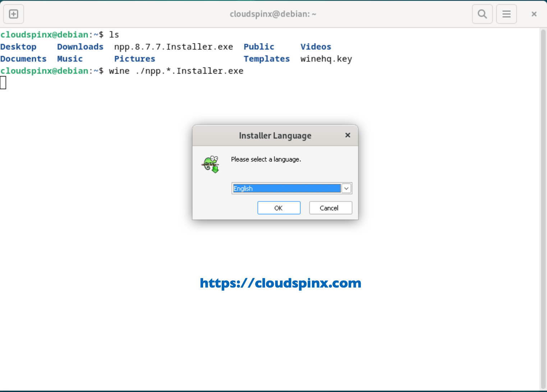The image size is (547, 392).
Task: Confirm English by pressing OK
Action: pyautogui.click(x=279, y=208)
